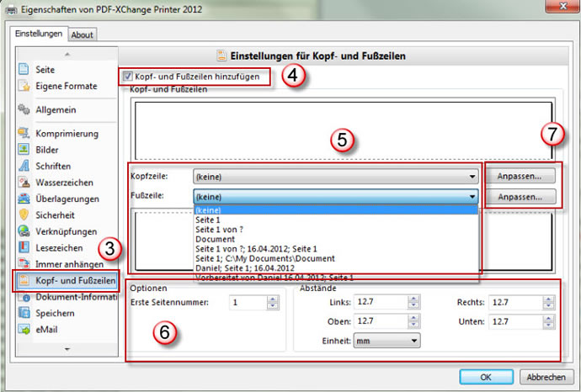The image size is (581, 392).
Task: Decrease the Unten margin value
Action: click(x=548, y=326)
